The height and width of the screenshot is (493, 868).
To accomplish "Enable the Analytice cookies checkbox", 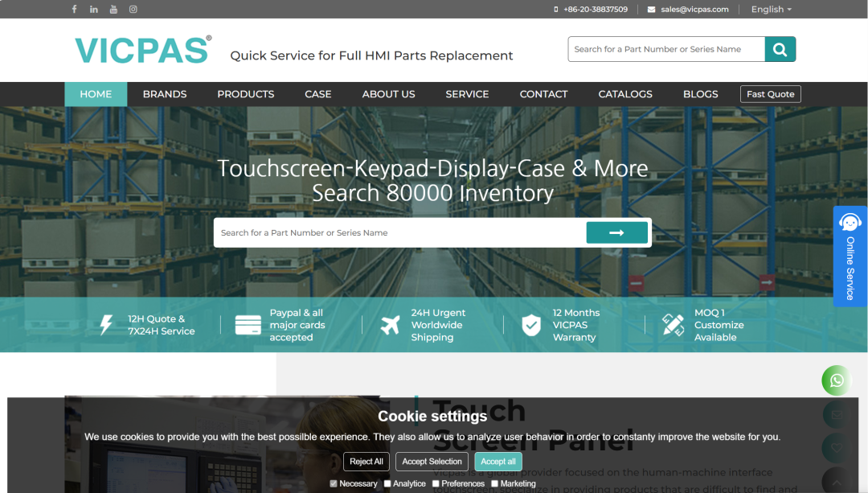I will [387, 483].
